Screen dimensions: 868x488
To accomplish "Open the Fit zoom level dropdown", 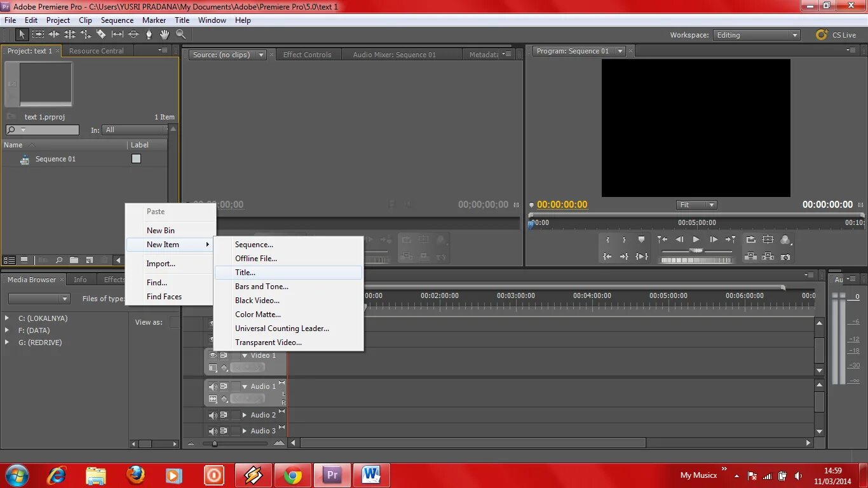I will tap(696, 205).
